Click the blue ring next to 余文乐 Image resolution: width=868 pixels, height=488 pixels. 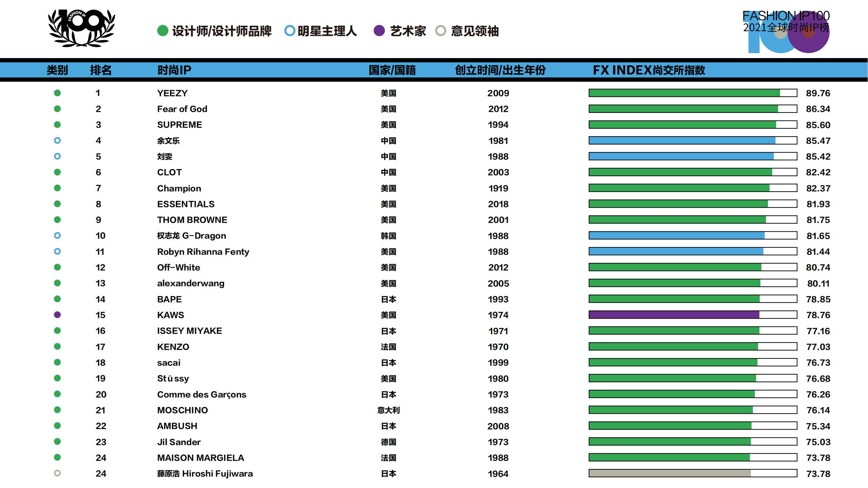tap(57, 140)
